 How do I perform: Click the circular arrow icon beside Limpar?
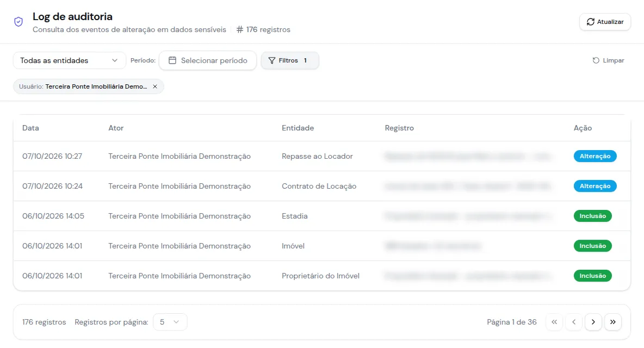(596, 60)
